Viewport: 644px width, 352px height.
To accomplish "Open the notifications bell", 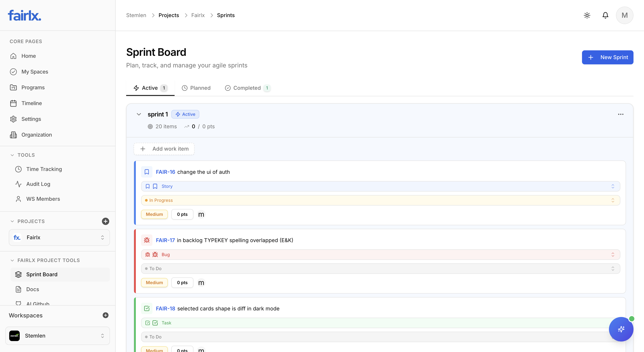I will pyautogui.click(x=605, y=15).
